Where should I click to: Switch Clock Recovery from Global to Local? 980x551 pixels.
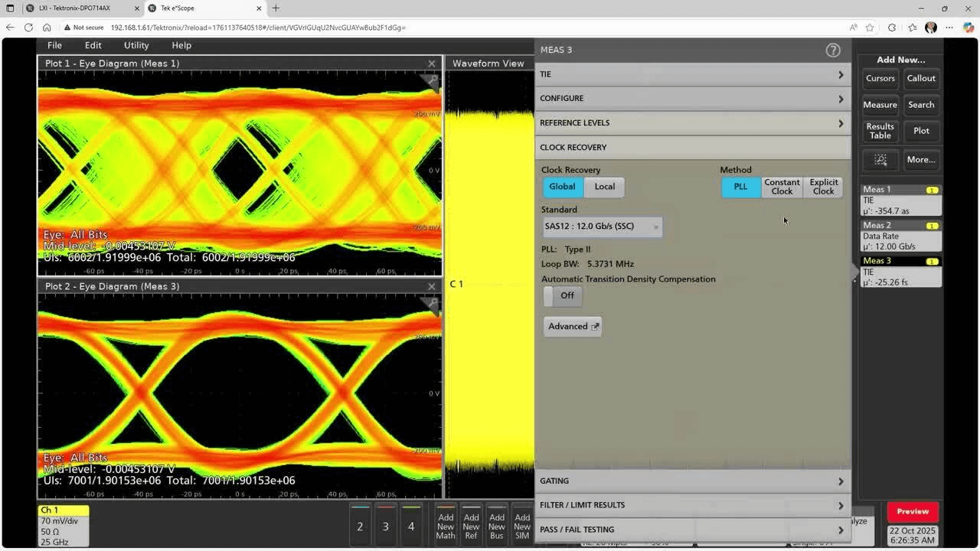click(x=604, y=186)
